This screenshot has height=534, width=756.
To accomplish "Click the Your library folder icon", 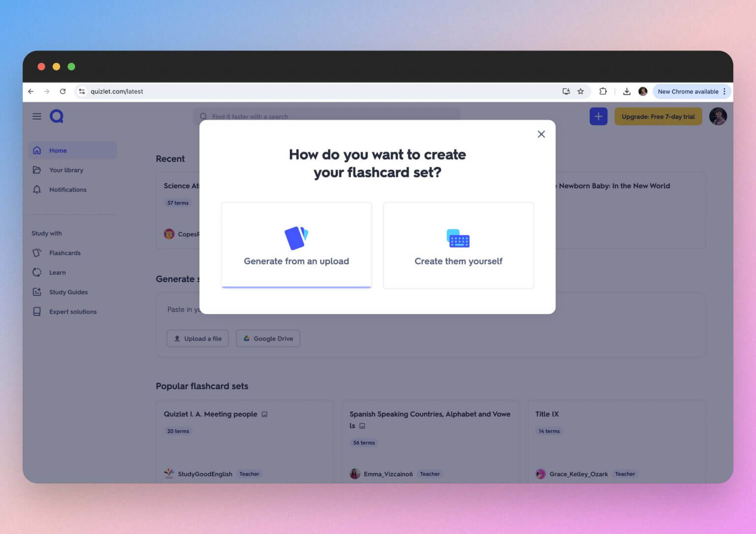I will [x=37, y=170].
